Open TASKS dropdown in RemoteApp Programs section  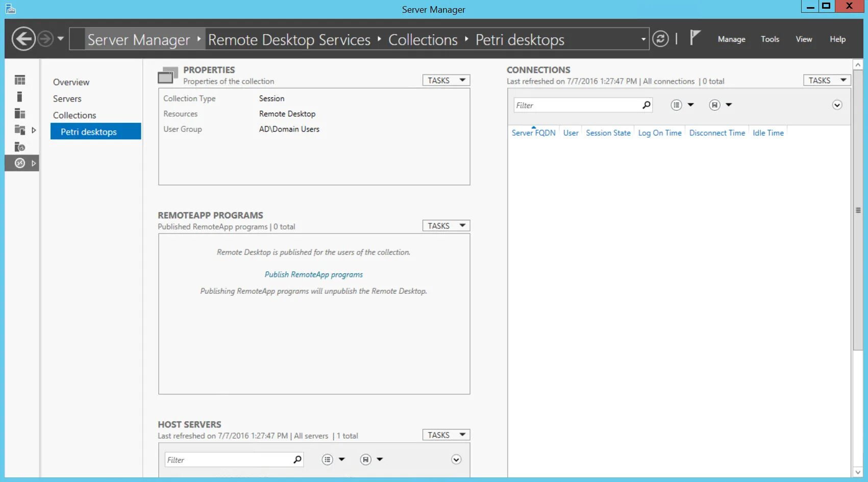(x=446, y=225)
